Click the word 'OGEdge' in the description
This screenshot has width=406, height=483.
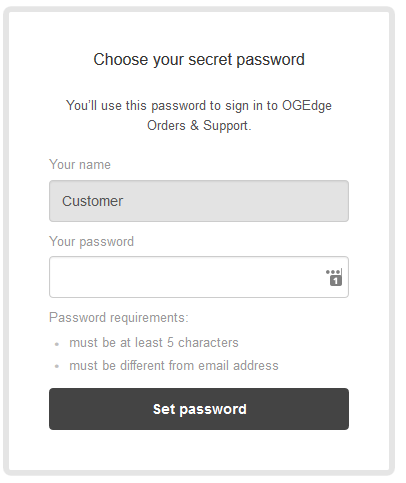(x=307, y=106)
